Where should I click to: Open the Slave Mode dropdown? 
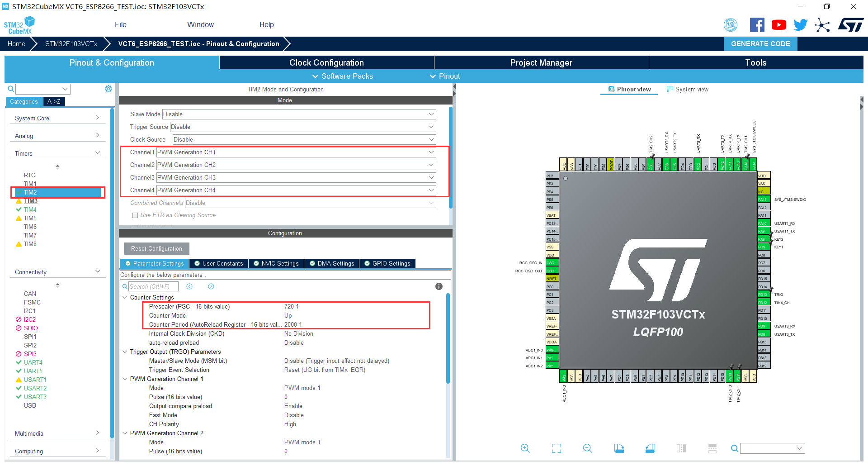299,114
